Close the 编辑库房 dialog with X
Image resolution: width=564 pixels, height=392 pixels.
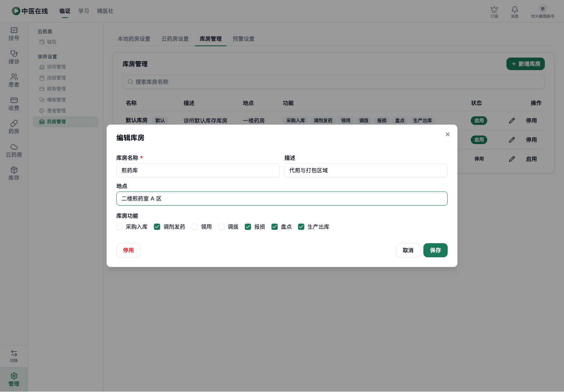pyautogui.click(x=448, y=134)
